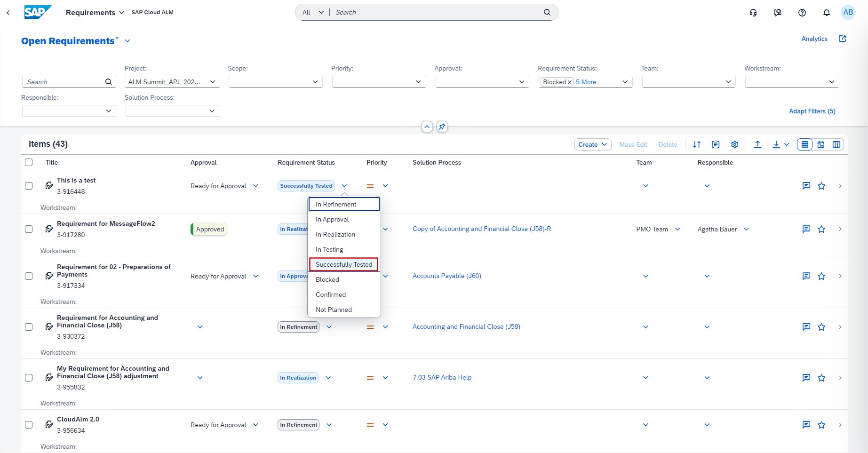Click the upload icon in table toolbar
The width and height of the screenshot is (868, 453).
click(x=757, y=144)
